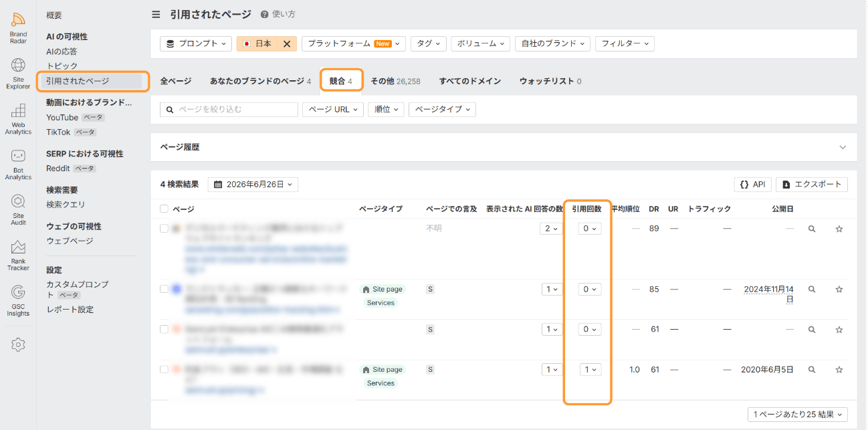Open the フィルター dropdown
Image resolution: width=868 pixels, height=430 pixels.
pyautogui.click(x=625, y=43)
